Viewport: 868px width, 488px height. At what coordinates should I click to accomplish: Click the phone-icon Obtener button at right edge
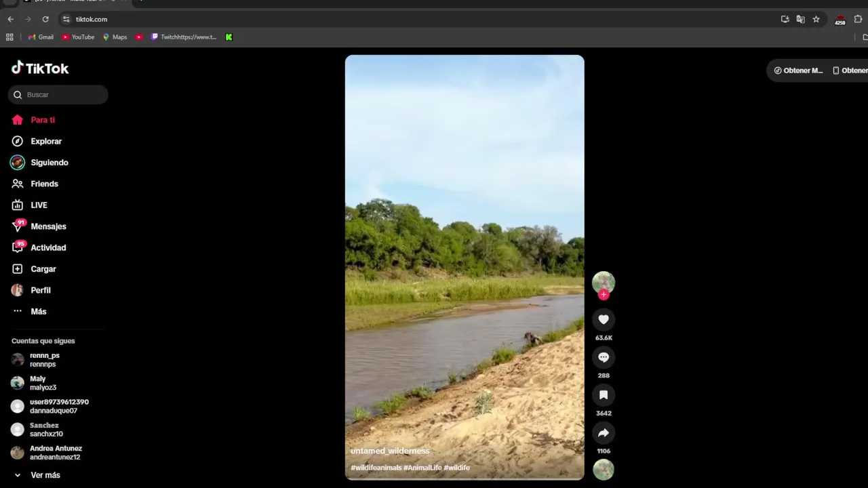850,70
